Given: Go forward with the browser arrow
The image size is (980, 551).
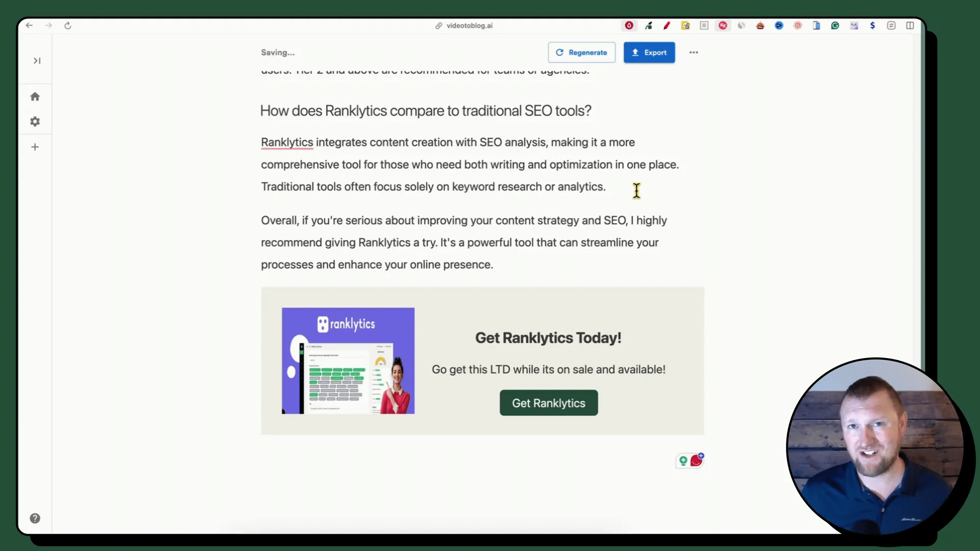Looking at the screenshot, I should (48, 26).
